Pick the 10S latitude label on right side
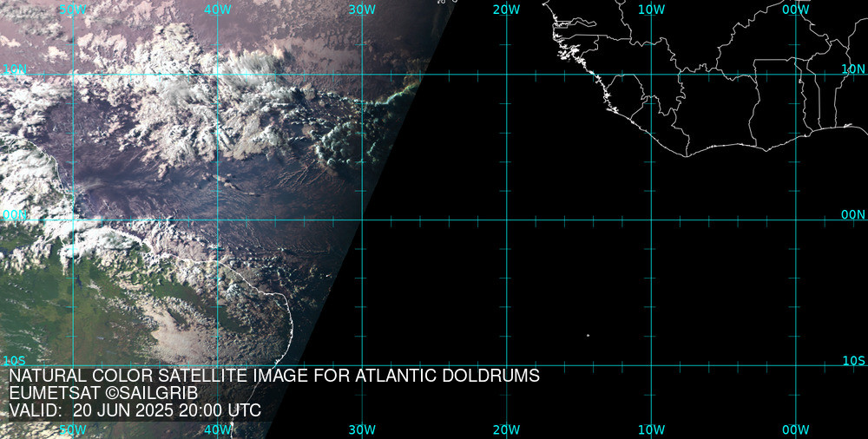The height and width of the screenshot is (439, 868). click(x=853, y=361)
